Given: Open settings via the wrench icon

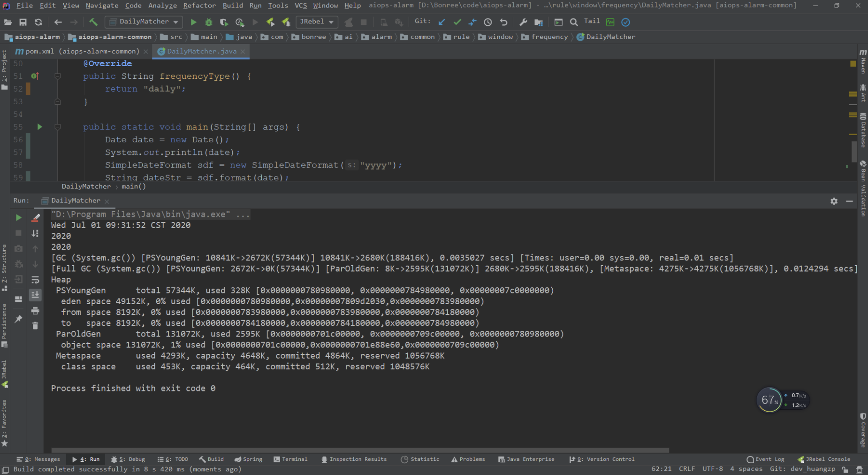Looking at the screenshot, I should 523,22.
